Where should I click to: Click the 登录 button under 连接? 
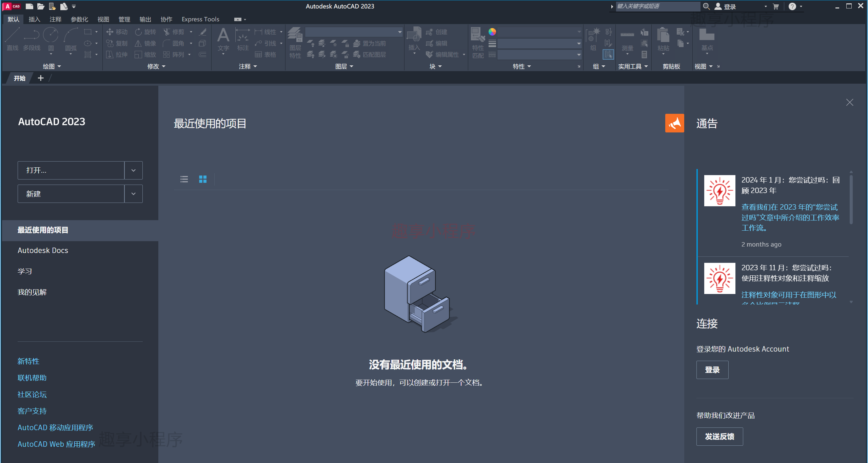712,370
